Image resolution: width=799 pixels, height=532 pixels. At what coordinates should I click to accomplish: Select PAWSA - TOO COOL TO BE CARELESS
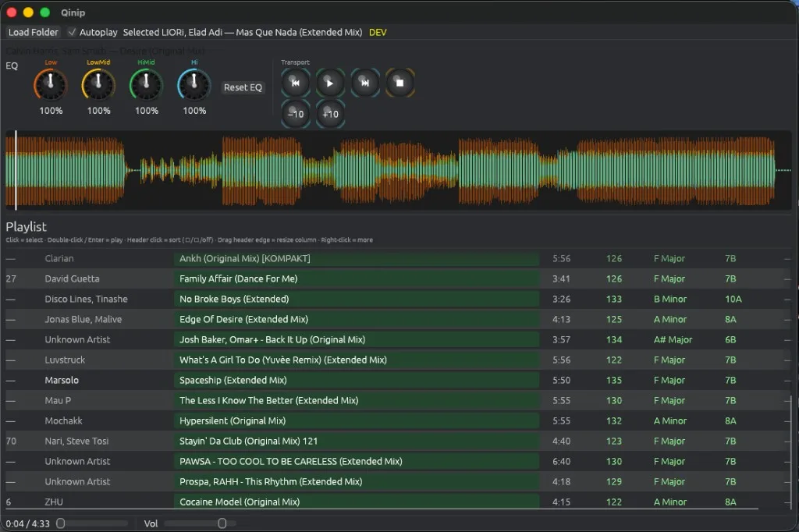click(x=356, y=462)
